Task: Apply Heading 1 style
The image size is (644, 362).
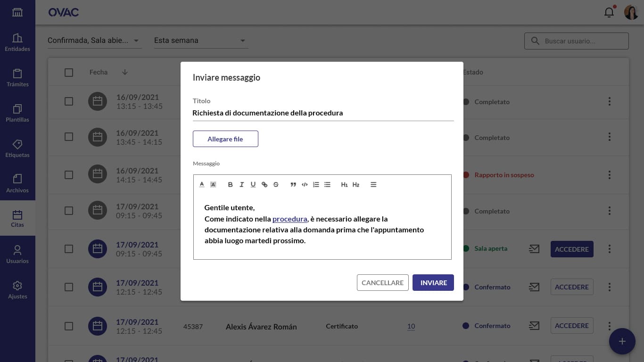Action: (344, 185)
